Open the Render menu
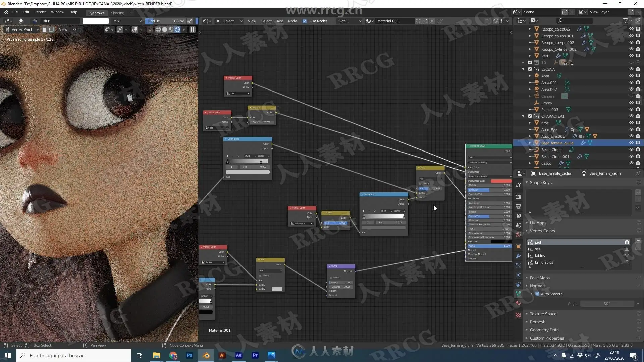This screenshot has height=362, width=644. [40, 12]
